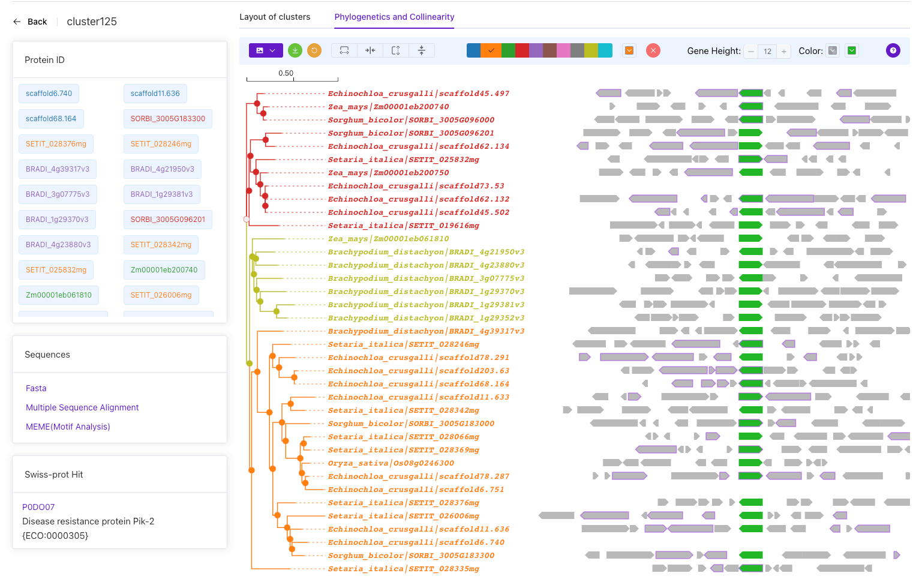Decrease gene height with minus button
Screen dimensions: 913x588
pos(751,52)
